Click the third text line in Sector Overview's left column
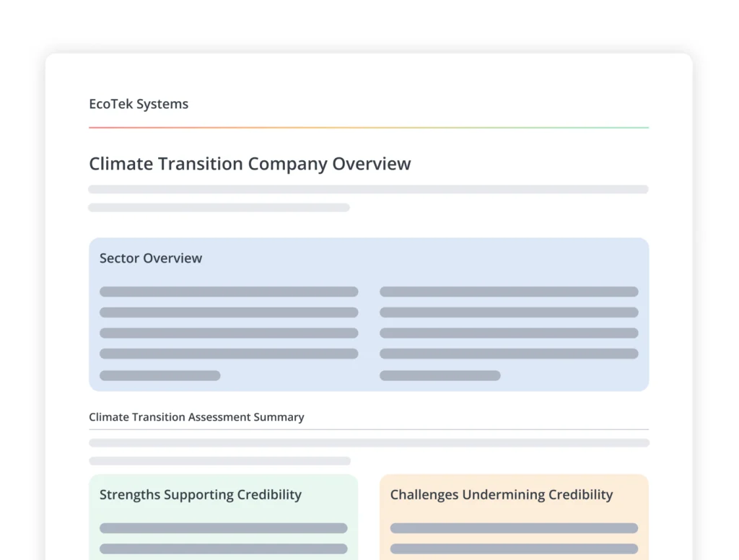The height and width of the screenshot is (560, 739). [x=229, y=333]
